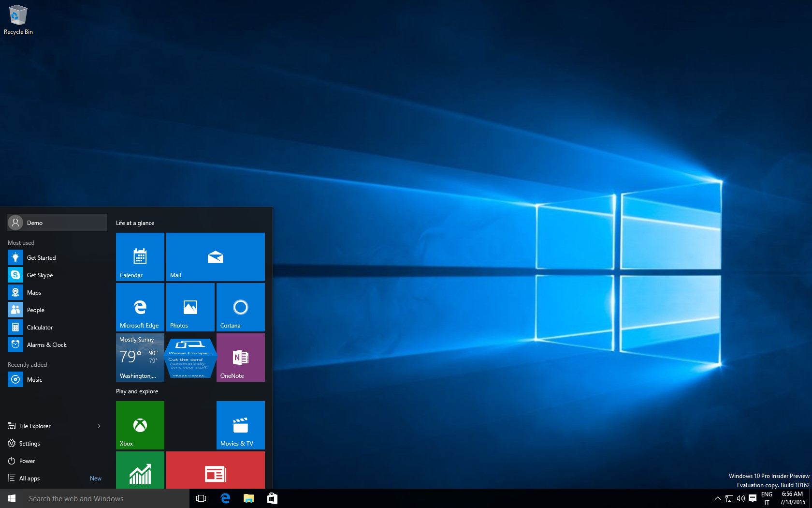Open the Mostly Sunny weather tile
The image size is (812, 508).
tap(140, 358)
